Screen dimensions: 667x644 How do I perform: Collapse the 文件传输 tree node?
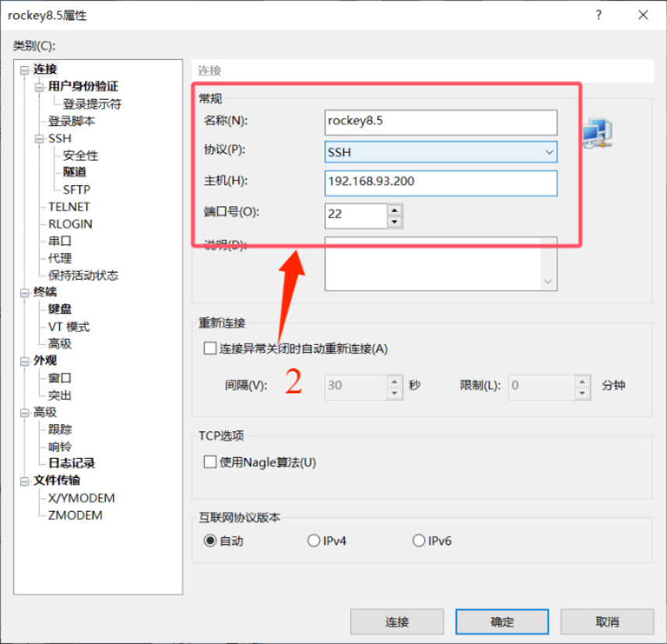[26, 481]
